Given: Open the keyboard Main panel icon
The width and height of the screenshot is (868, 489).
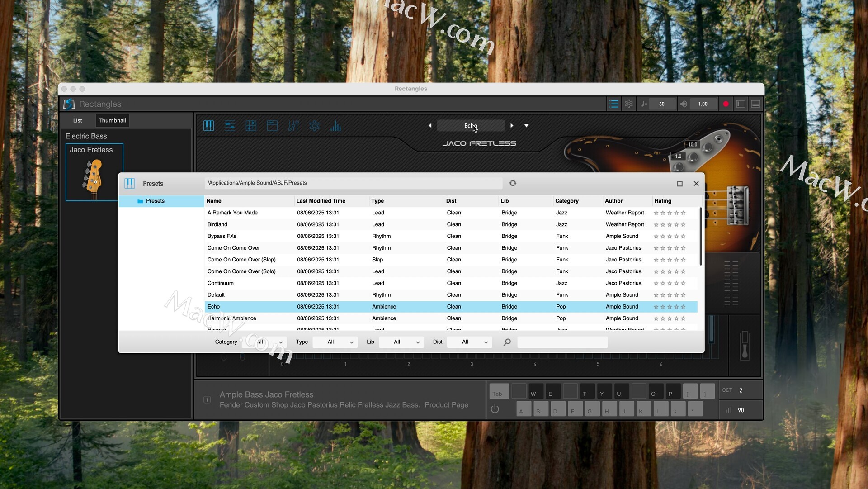Looking at the screenshot, I should tap(208, 126).
